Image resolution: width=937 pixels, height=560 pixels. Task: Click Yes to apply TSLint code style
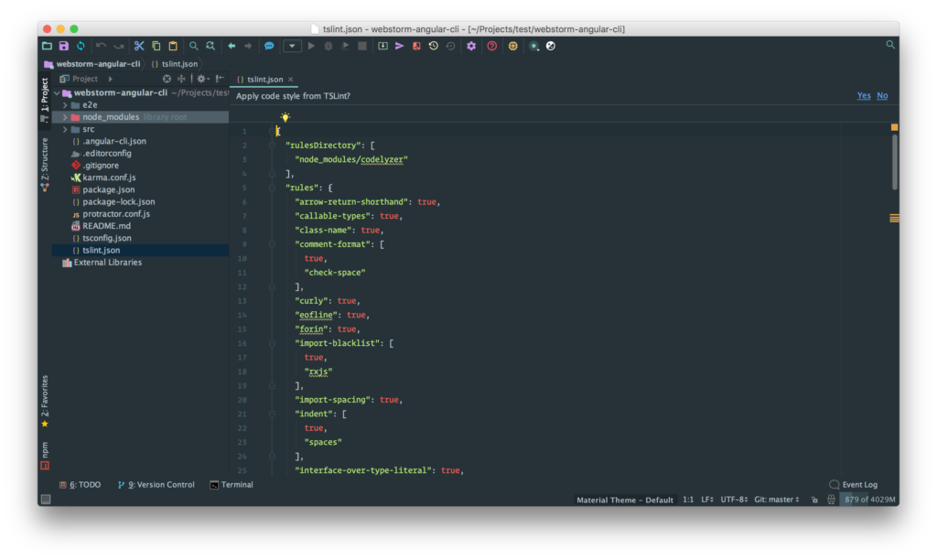tap(863, 96)
